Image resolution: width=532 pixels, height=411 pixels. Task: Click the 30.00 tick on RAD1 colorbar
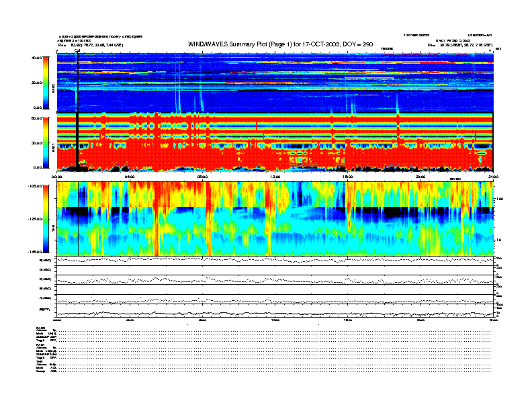[x=36, y=143]
